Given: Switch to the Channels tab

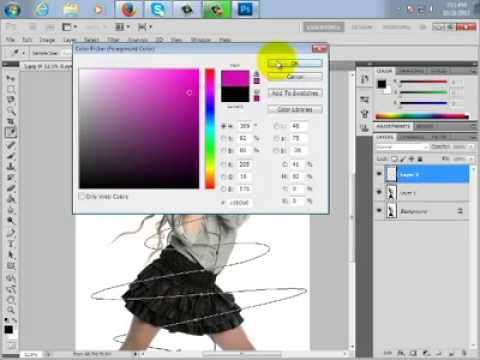Looking at the screenshot, I should [412, 137].
